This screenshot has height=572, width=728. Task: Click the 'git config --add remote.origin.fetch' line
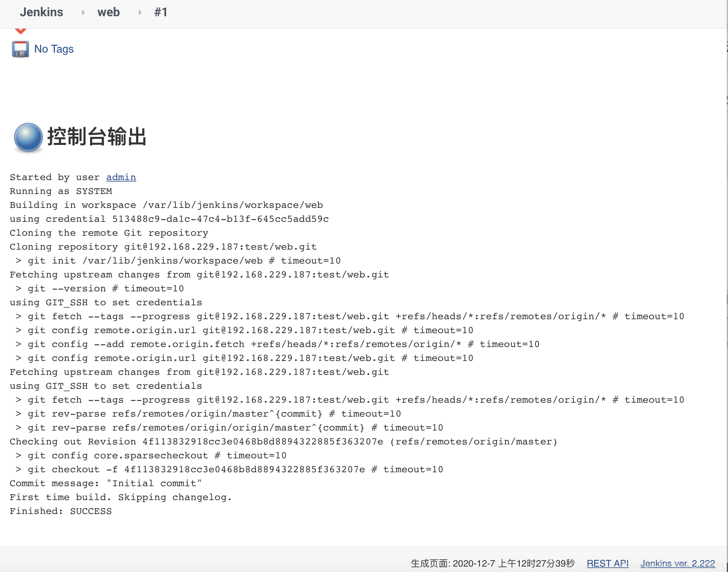tap(277, 344)
